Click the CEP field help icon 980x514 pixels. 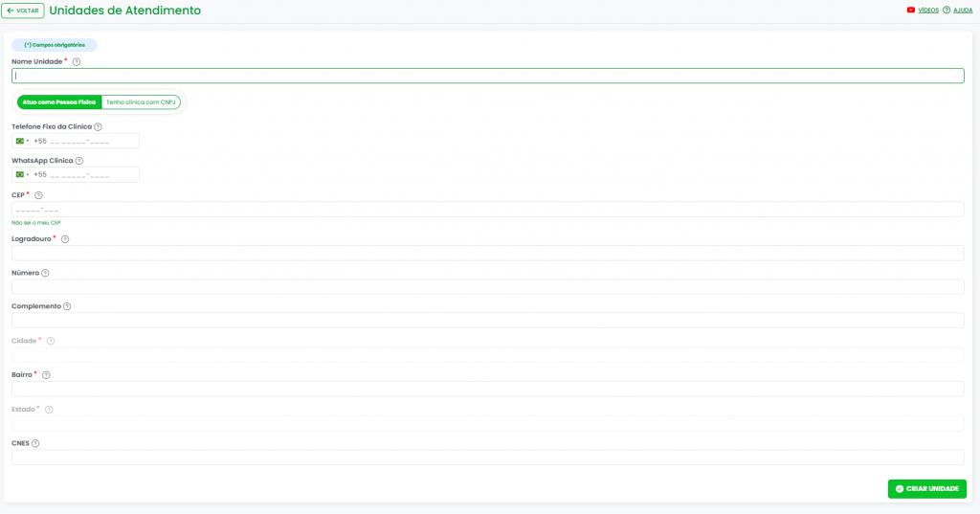38,195
